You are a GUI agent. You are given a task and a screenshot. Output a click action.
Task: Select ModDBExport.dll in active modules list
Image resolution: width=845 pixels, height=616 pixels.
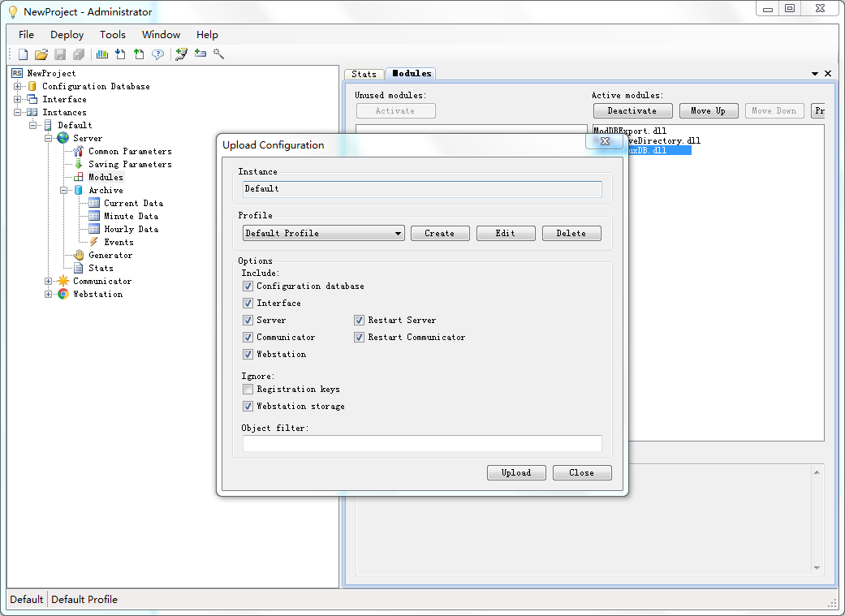(x=627, y=130)
